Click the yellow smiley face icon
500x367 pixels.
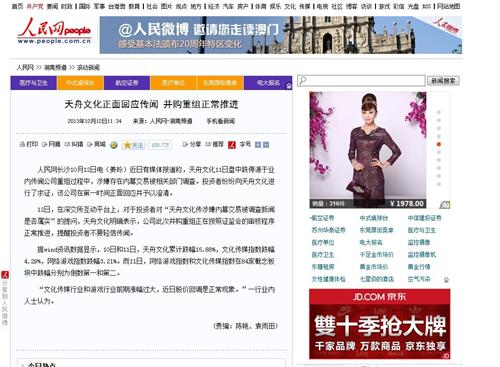(x=114, y=145)
